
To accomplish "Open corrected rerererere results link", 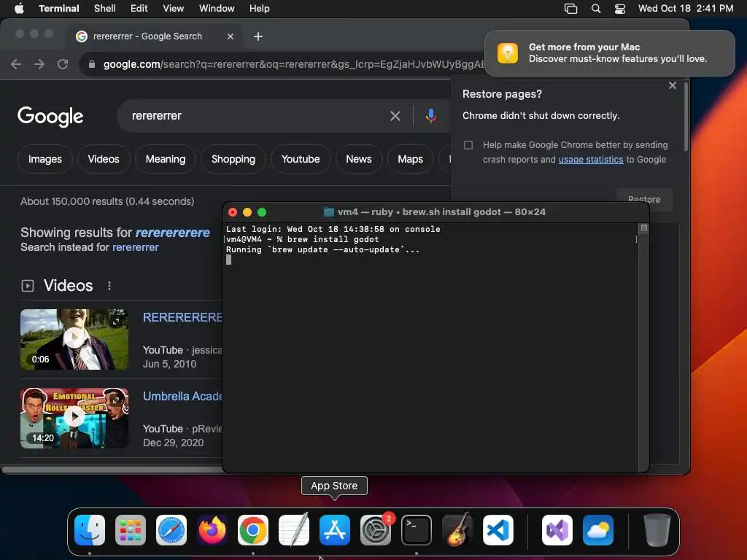I will 172,233.
